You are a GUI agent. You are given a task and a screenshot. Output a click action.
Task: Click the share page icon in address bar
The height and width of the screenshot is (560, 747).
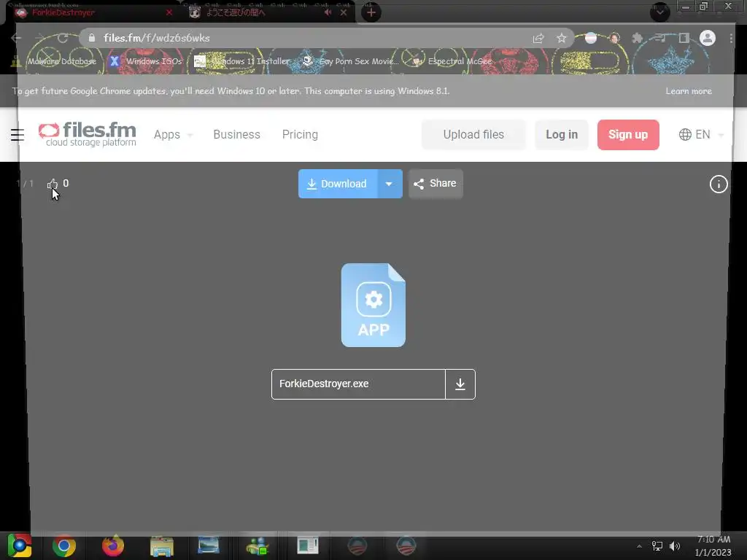(538, 38)
